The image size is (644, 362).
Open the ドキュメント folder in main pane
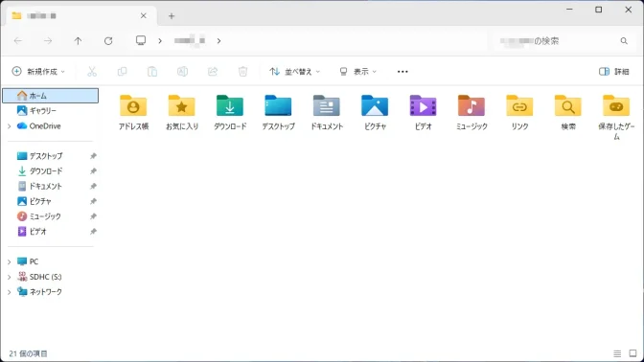coord(327,112)
